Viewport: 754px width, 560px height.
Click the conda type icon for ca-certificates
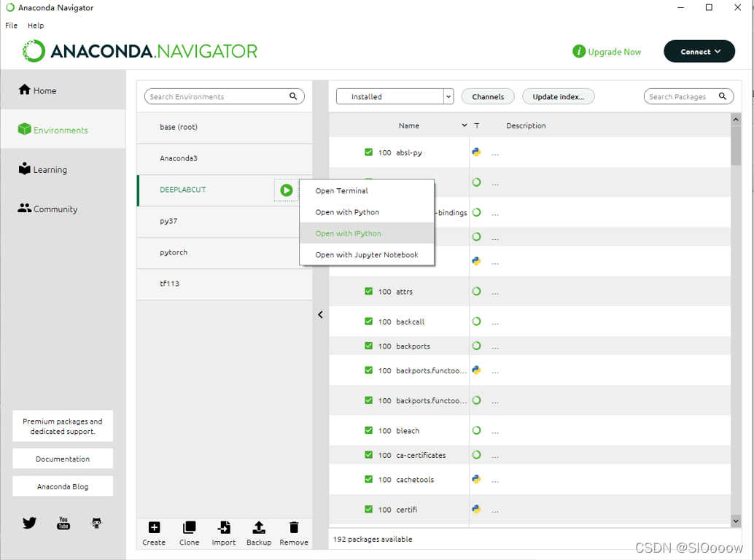[x=476, y=454]
